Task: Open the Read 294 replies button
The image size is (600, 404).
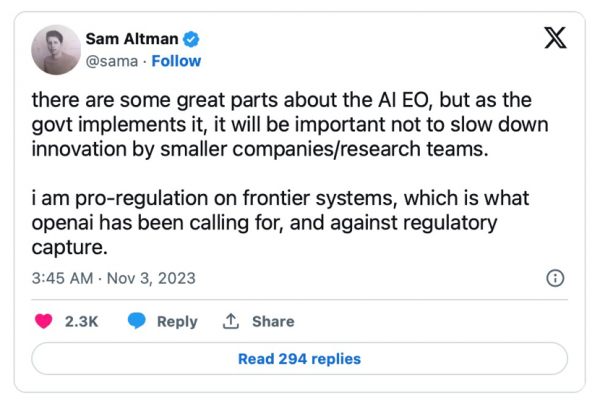Action: [x=299, y=358]
